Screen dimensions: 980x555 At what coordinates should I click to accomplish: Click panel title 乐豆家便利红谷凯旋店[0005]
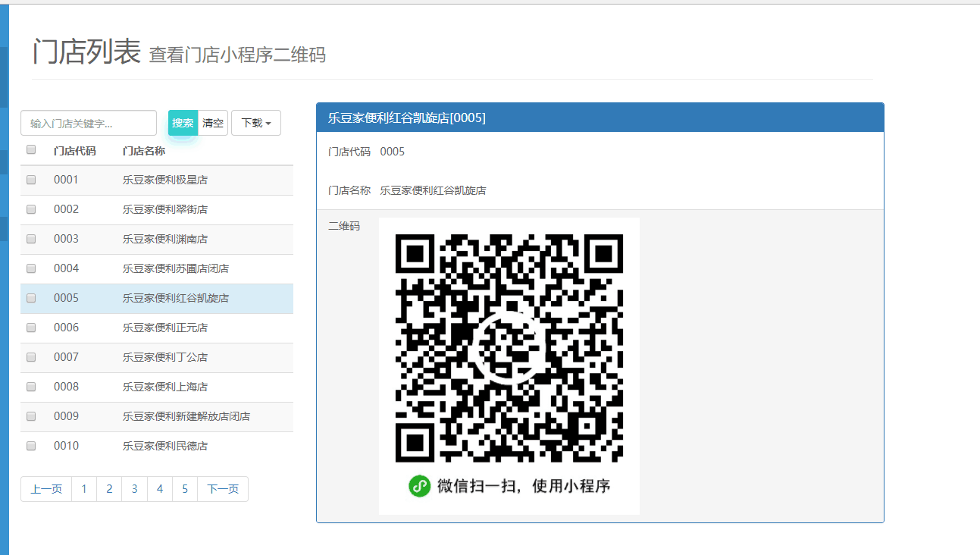407,118
